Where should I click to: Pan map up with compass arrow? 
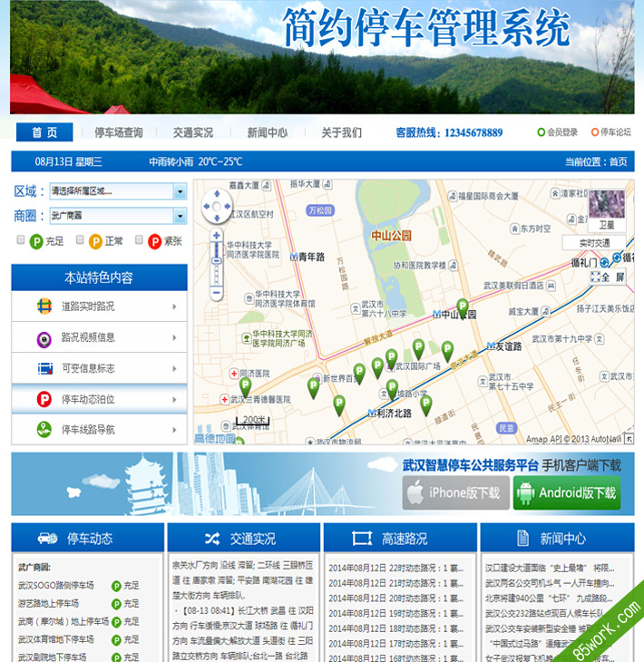pyautogui.click(x=217, y=194)
